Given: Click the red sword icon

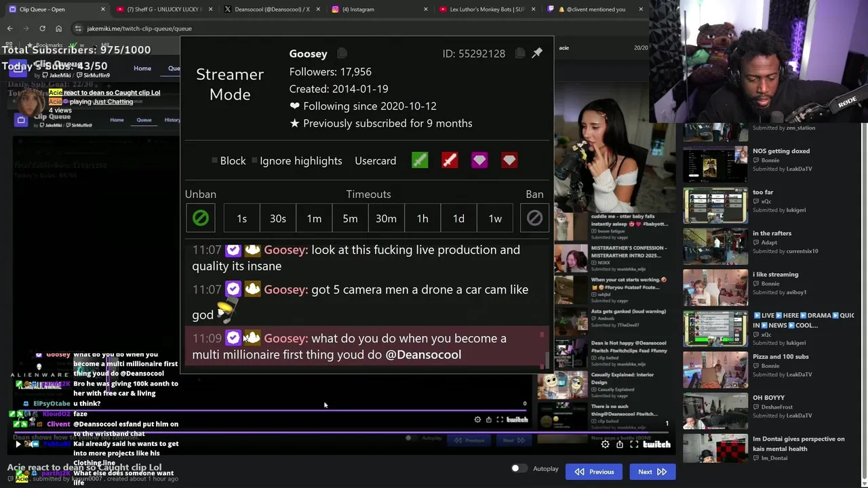Looking at the screenshot, I should point(450,161).
